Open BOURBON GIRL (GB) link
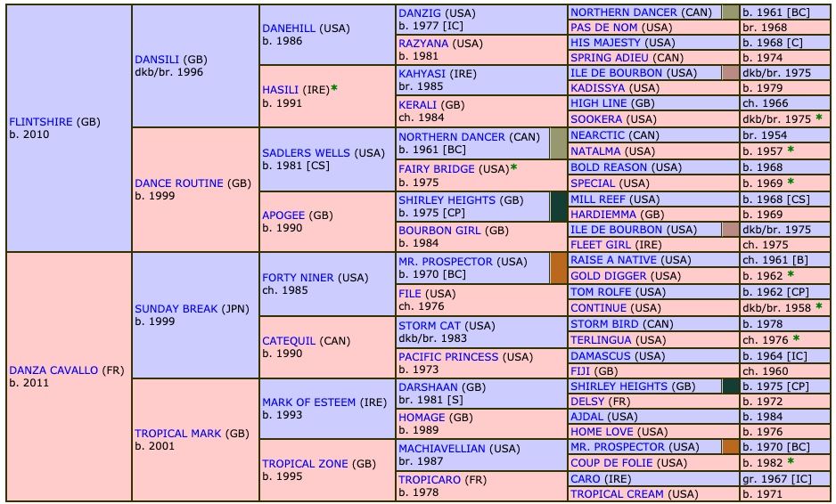 tap(439, 232)
